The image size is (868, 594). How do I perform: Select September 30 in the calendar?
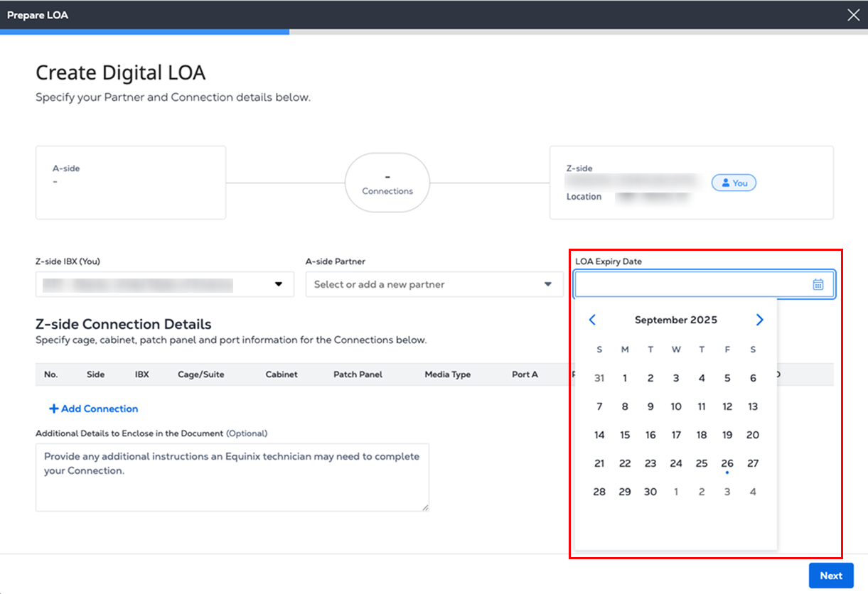[x=650, y=492]
